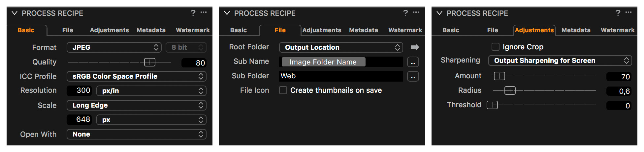Select the Metadata tab in the third panel
Screen dimensions: 644x152
[576, 30]
